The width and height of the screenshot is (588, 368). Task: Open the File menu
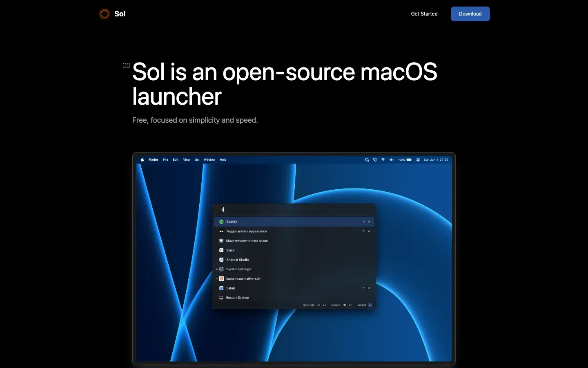coord(165,160)
